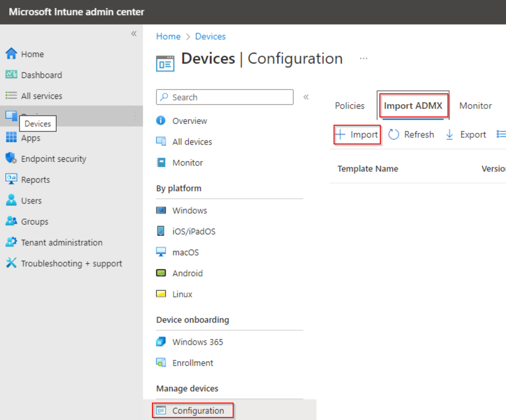Go to Endpoint security in sidebar
Screen dimensions: 506x420
tap(54, 159)
